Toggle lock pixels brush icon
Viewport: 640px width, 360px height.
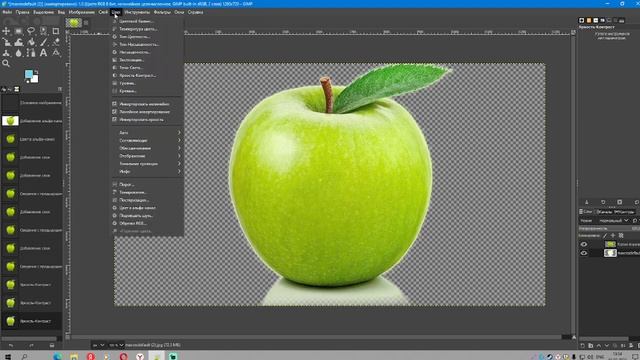604,236
